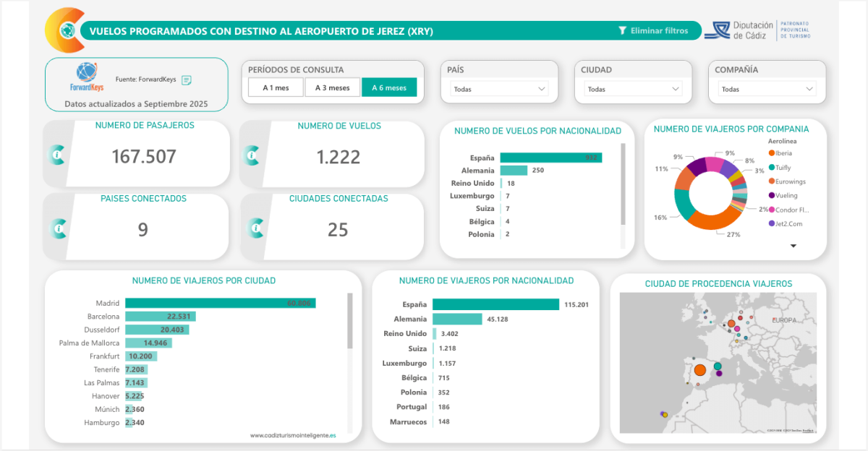
Task: Select the A 3 meses period
Action: coord(332,88)
